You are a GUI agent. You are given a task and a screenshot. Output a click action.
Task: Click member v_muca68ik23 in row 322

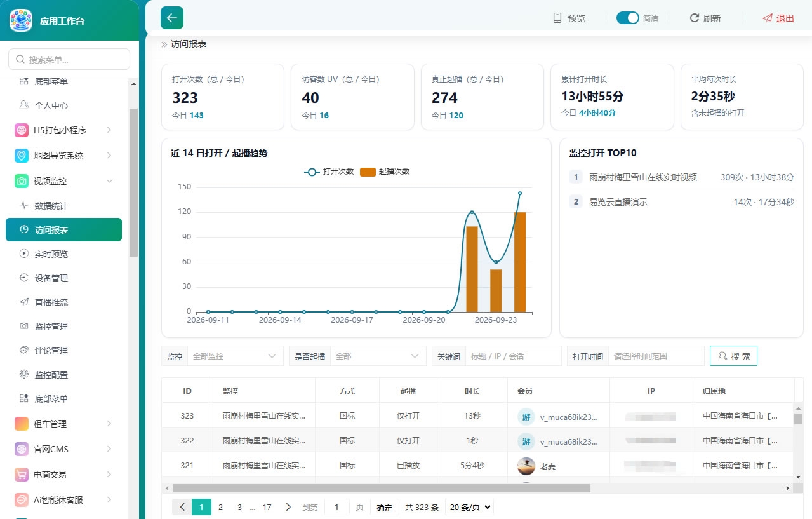tap(569, 441)
